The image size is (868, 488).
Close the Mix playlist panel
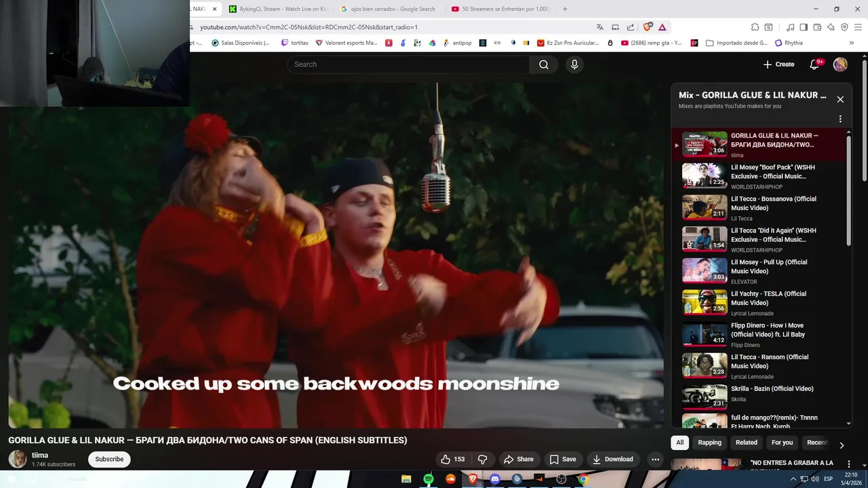[x=840, y=100]
